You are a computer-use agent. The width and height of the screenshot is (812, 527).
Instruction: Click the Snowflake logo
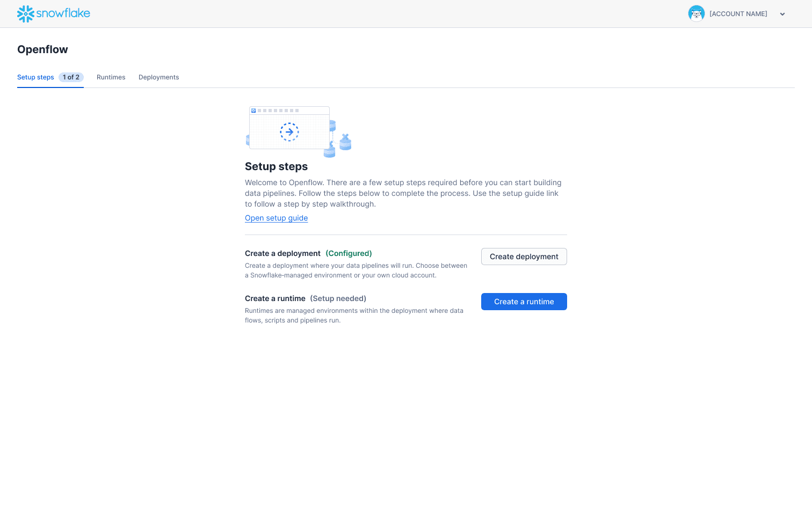(54, 14)
